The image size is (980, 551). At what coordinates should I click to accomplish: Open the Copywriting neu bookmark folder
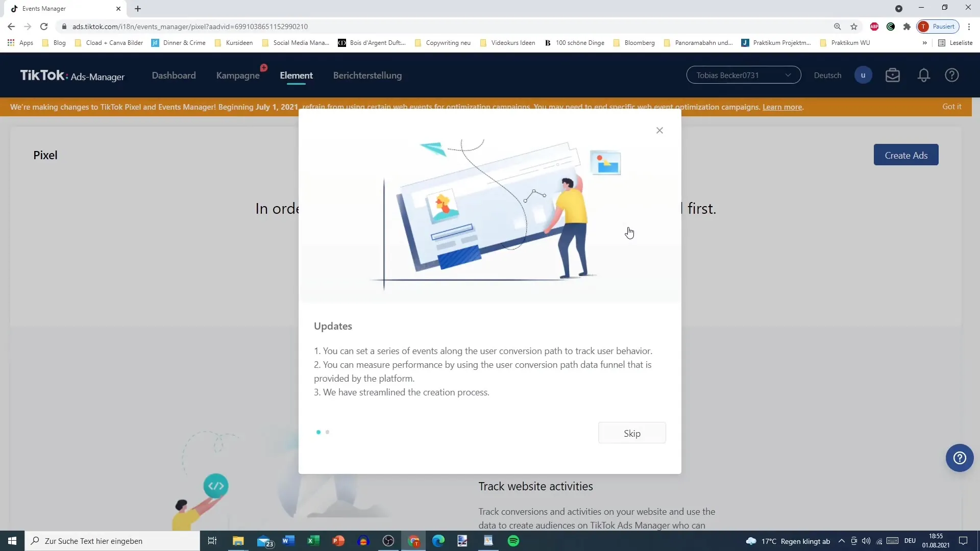[x=443, y=43]
